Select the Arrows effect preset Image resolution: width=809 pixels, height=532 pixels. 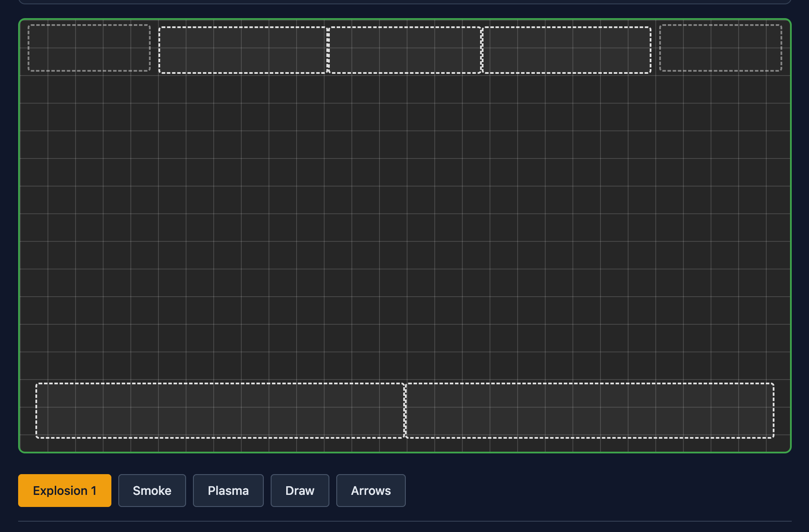370,491
